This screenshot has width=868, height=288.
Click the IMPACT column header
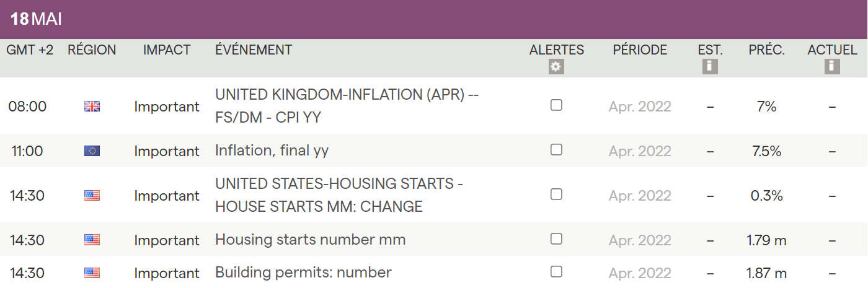pyautogui.click(x=167, y=50)
